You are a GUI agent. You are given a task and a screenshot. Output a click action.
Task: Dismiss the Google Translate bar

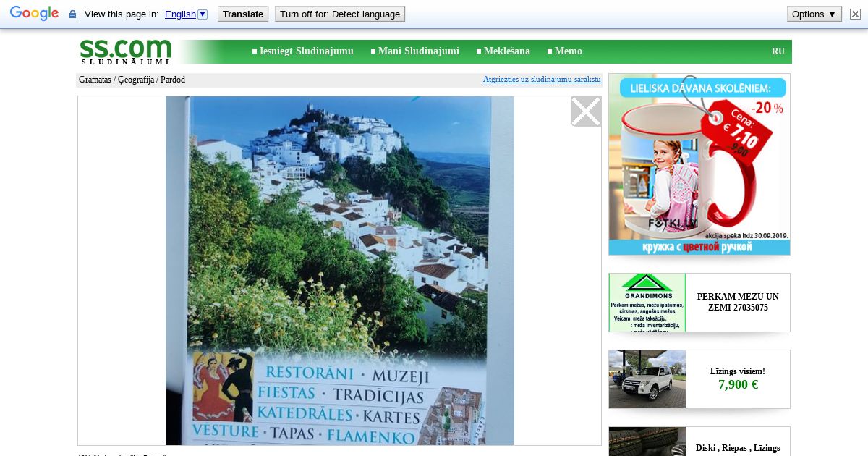click(855, 14)
